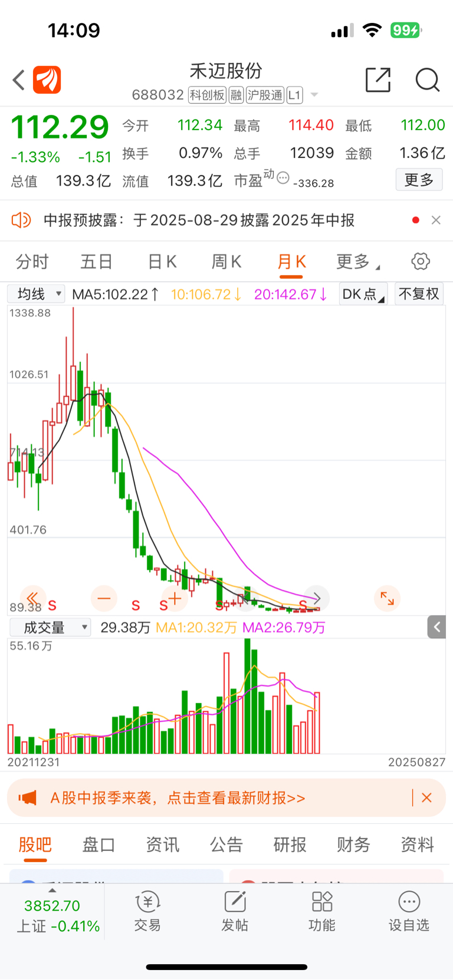Open the 均线 indicator dropdown
This screenshot has width=453, height=980.
click(35, 293)
